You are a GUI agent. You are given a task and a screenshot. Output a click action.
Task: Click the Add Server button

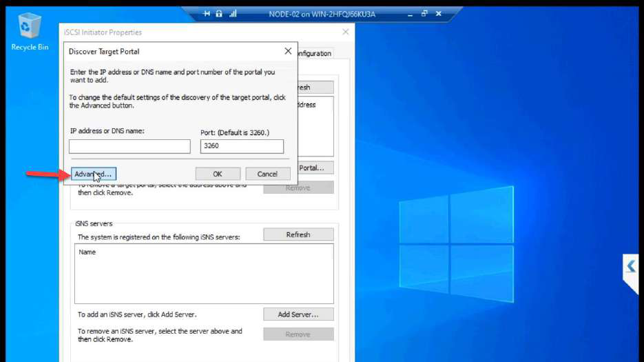click(298, 314)
